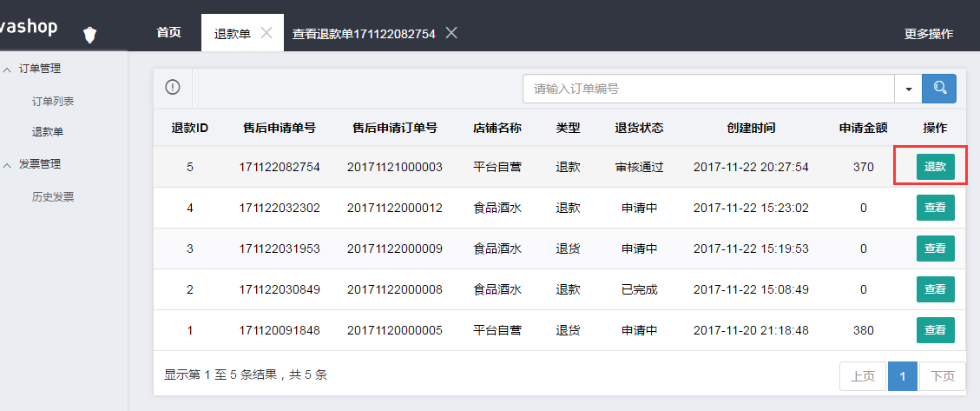Open 历史发票 in sidebar

tap(53, 197)
